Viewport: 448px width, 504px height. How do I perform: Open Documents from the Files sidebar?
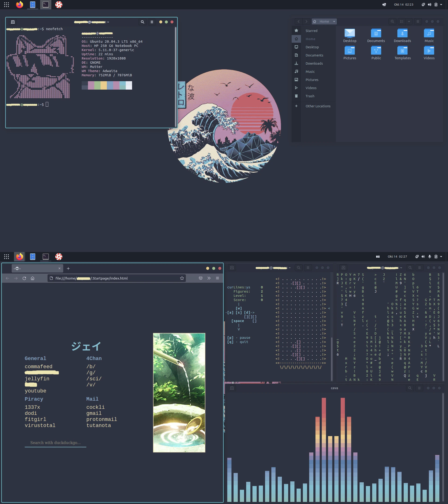[314, 55]
